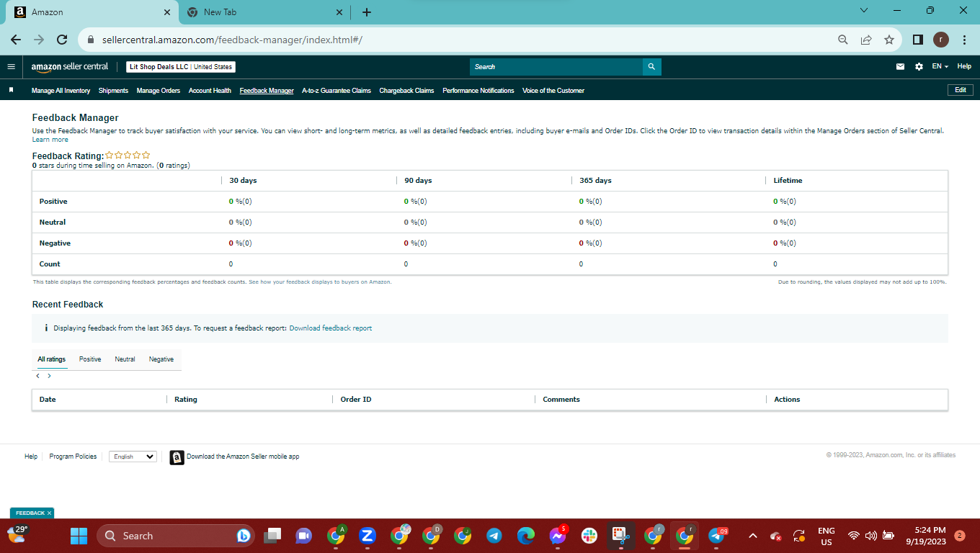Open the Snipping Tool taskbar icon

[621, 536]
